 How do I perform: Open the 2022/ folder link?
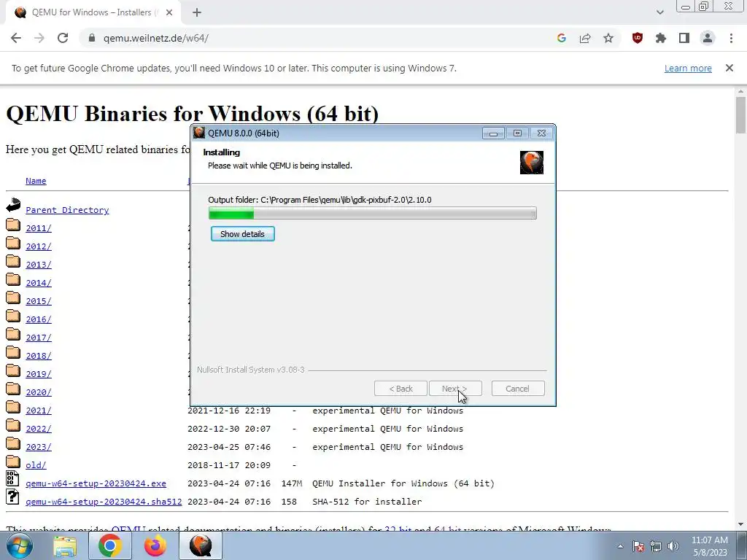coord(39,429)
